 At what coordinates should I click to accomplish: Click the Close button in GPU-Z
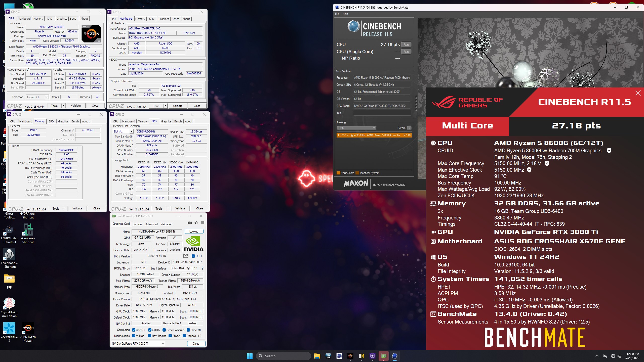[196, 344]
